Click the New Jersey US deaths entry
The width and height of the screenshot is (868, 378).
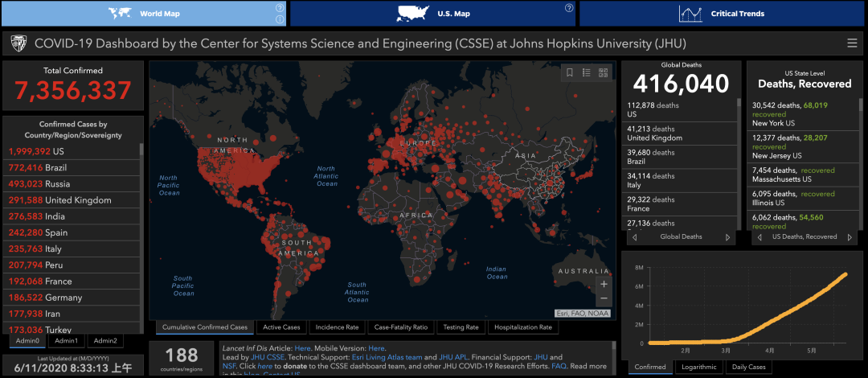(804, 147)
